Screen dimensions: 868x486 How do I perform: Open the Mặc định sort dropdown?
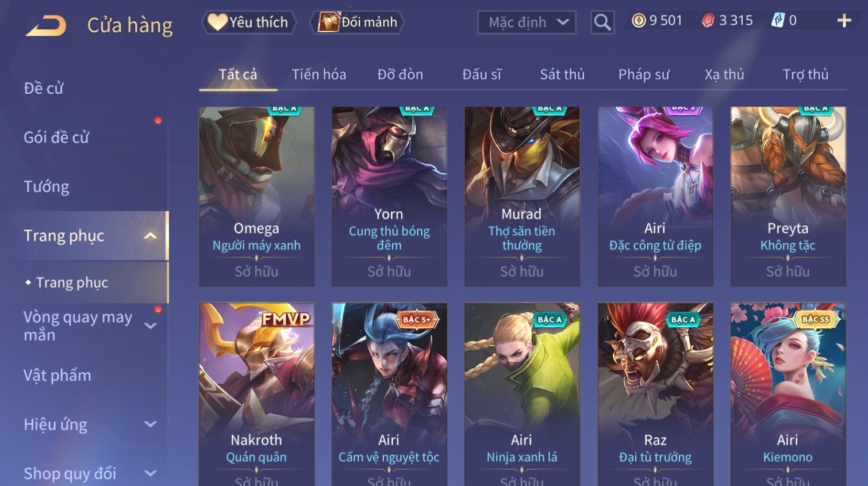[x=527, y=22]
